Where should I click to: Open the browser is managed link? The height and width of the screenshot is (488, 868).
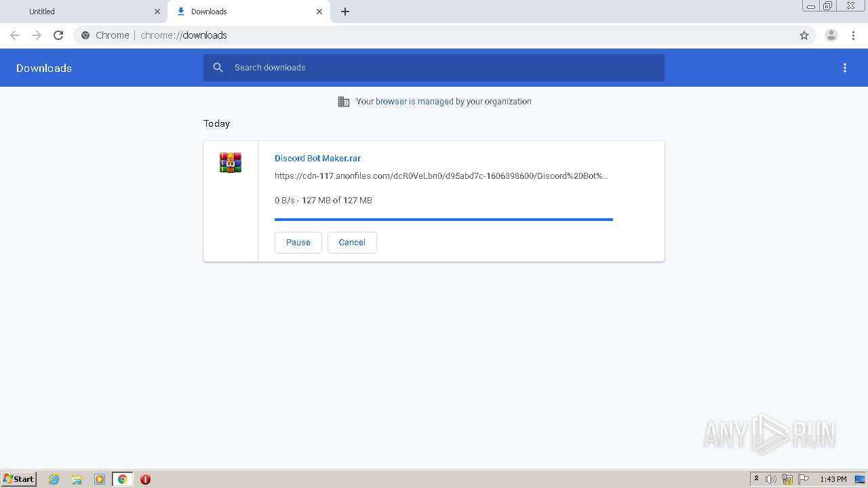[x=414, y=102]
